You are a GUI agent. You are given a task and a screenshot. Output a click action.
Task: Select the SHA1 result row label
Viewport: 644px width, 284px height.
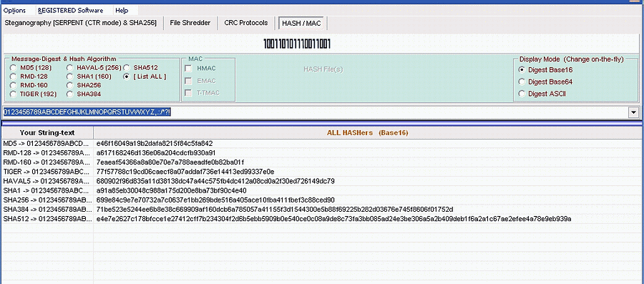click(46, 191)
